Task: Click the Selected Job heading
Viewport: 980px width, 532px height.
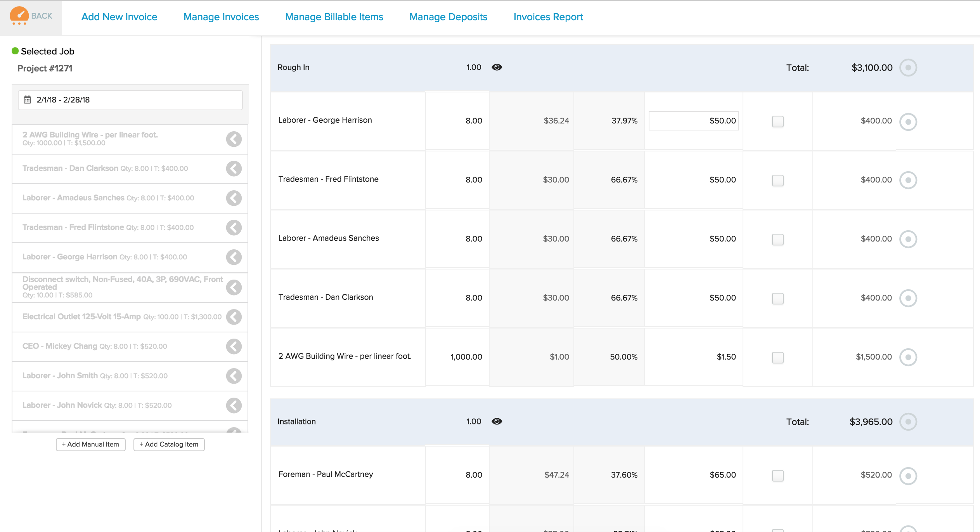Action: [x=48, y=51]
